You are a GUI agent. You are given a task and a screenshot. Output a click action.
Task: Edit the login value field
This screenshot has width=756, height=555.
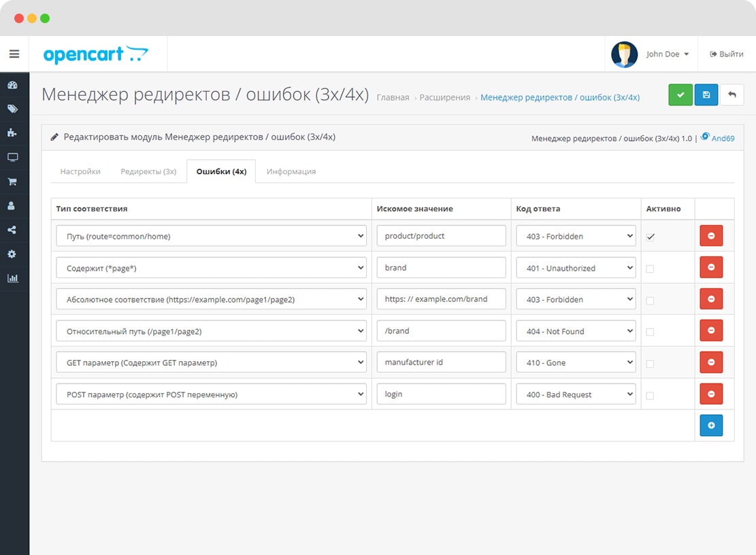(441, 394)
